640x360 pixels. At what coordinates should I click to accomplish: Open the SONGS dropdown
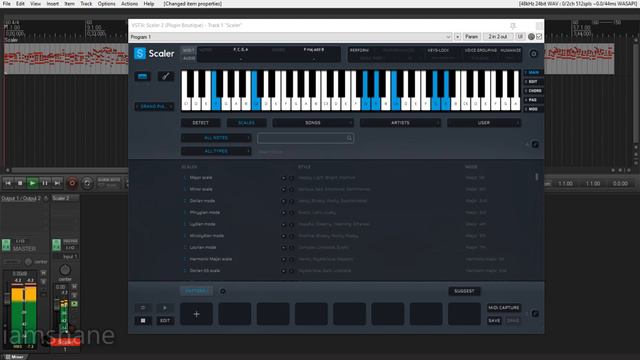tap(313, 123)
